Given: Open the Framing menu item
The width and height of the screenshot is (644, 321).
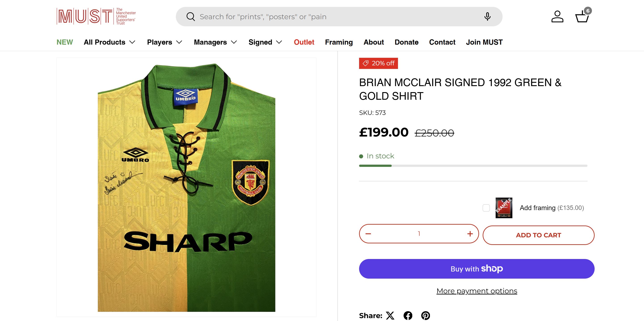Looking at the screenshot, I should (x=339, y=42).
